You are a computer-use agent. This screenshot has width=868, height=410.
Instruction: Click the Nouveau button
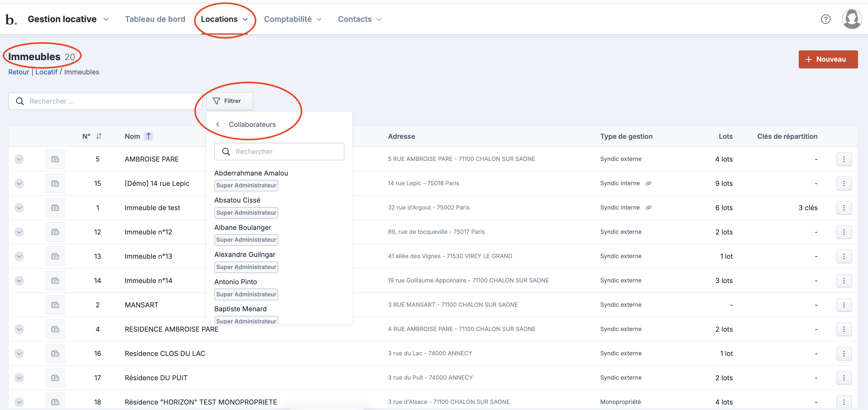(828, 59)
